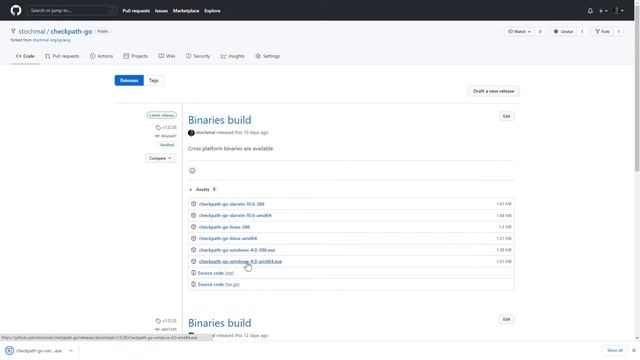This screenshot has height=360, width=640.
Task: Open the GitHub home logo
Action: (16, 10)
